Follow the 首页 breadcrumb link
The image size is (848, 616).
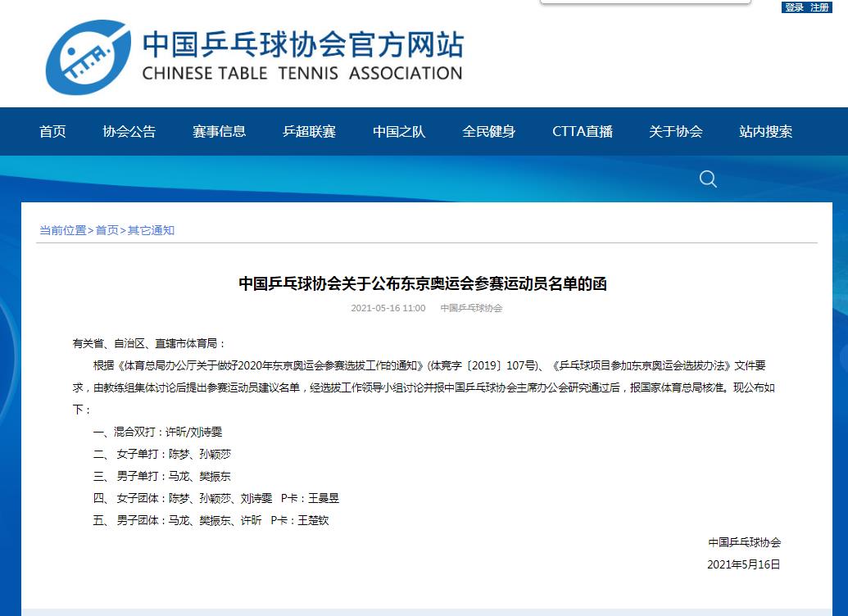click(107, 230)
